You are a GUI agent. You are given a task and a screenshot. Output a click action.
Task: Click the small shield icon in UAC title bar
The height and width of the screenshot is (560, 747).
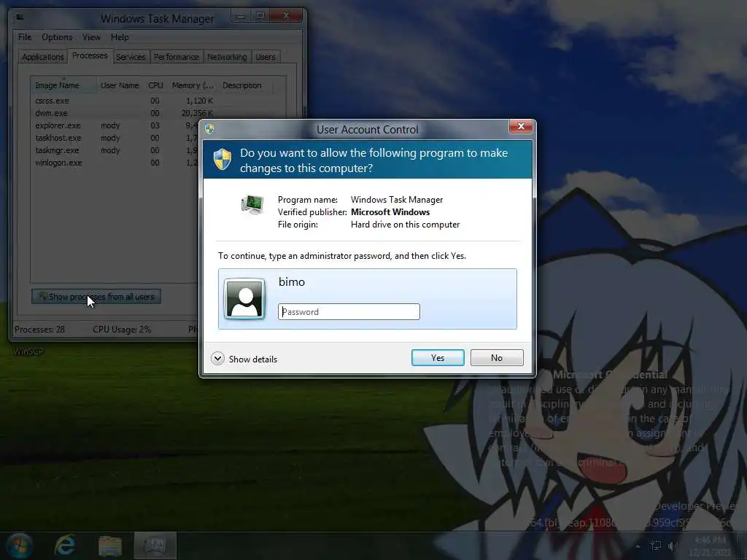[x=209, y=128]
